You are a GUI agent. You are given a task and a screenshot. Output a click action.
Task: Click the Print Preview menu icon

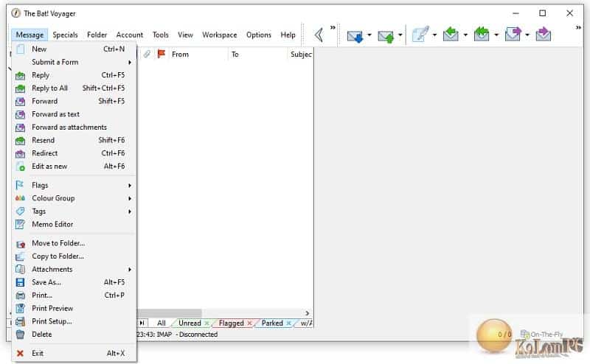(21, 309)
